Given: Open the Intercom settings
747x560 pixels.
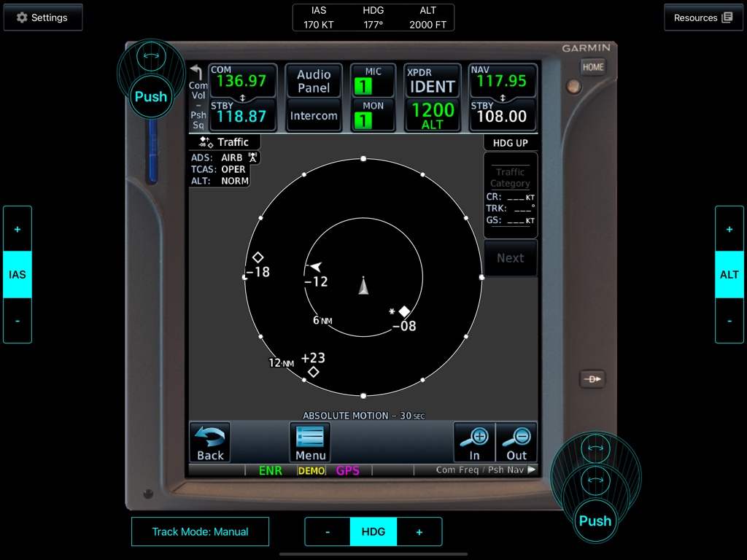Looking at the screenshot, I should tap(313, 115).
